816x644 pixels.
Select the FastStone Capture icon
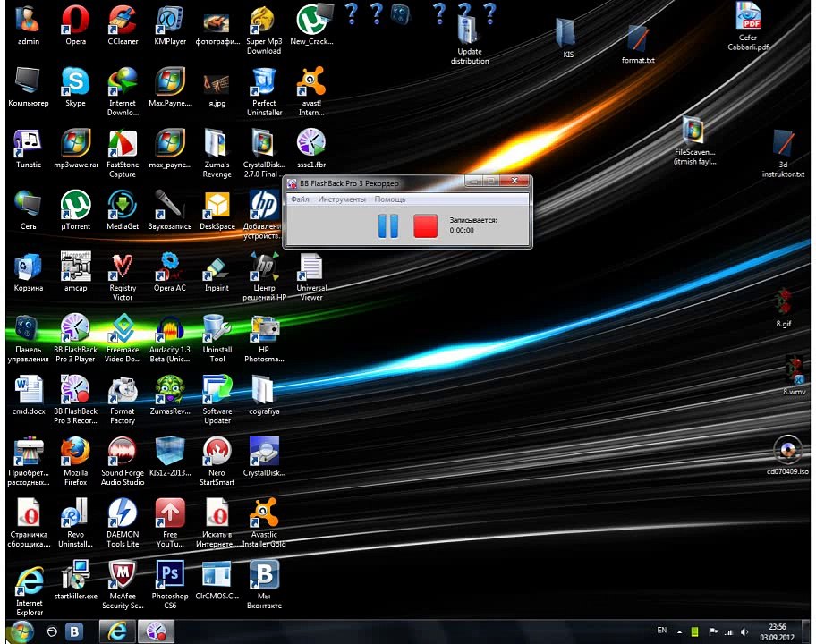click(x=123, y=154)
